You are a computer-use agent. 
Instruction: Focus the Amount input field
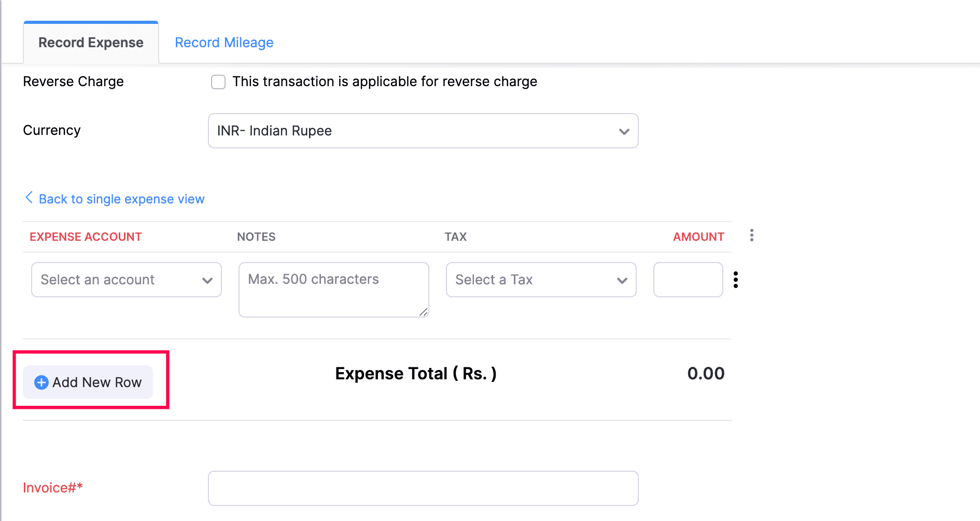[x=688, y=280]
